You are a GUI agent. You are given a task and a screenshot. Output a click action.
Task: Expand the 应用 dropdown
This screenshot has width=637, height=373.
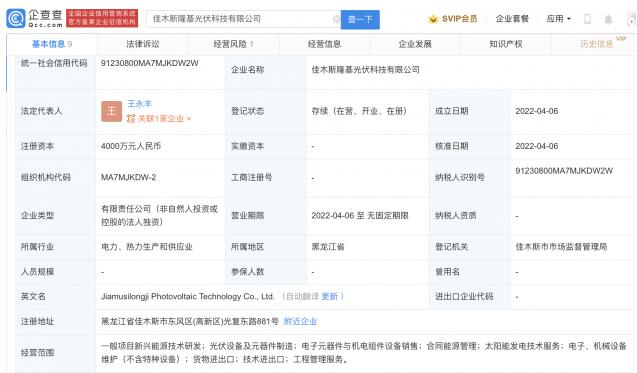tap(559, 19)
